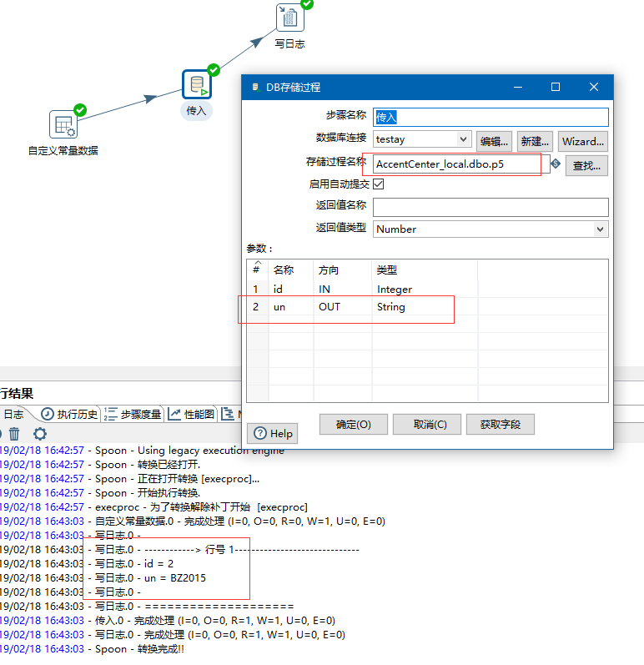Screen dimensions: 644x665
Task: Click the 类型 column header
Action: pos(425,270)
